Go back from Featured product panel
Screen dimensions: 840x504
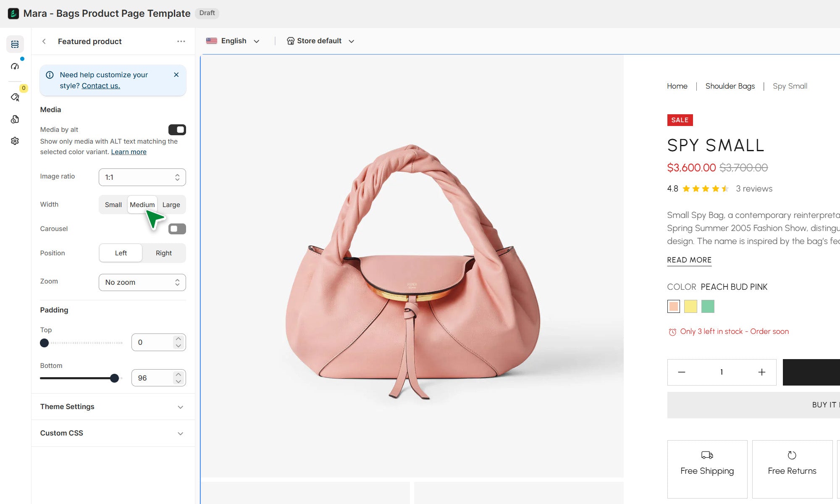pos(44,41)
